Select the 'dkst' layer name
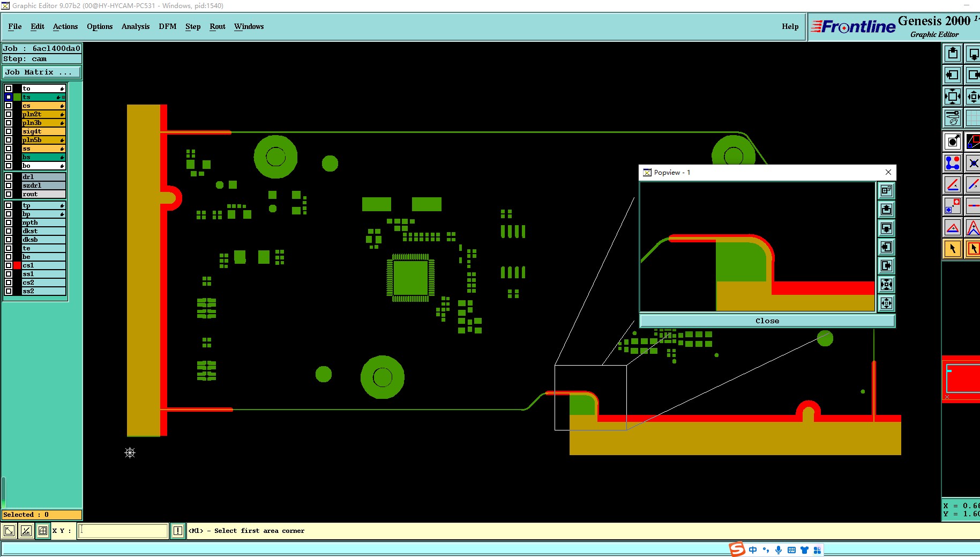This screenshot has height=557, width=980. (43, 231)
